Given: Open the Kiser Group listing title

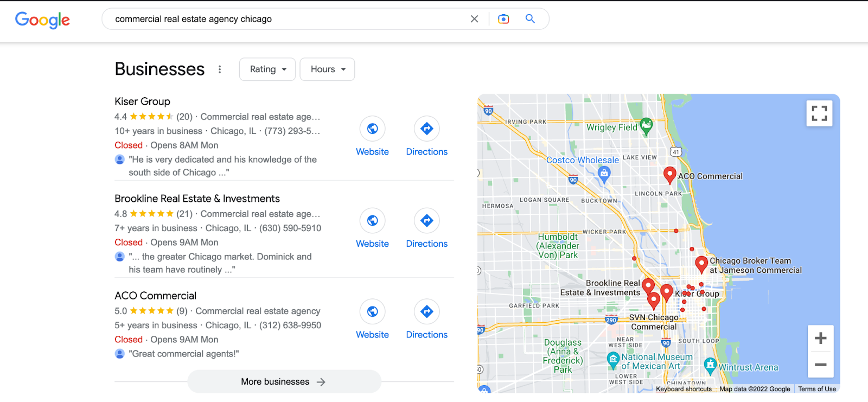Looking at the screenshot, I should coord(142,101).
